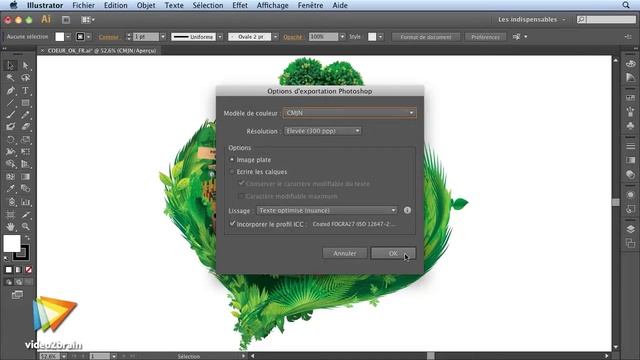Click the Lissage info icon
The width and height of the screenshot is (640, 360).
click(407, 210)
